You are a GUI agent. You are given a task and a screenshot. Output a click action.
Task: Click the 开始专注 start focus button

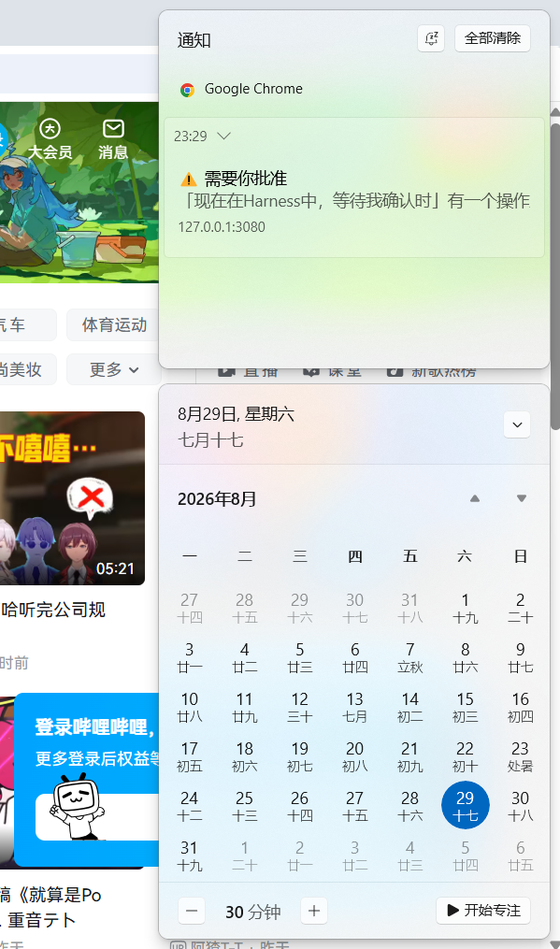tap(483, 911)
